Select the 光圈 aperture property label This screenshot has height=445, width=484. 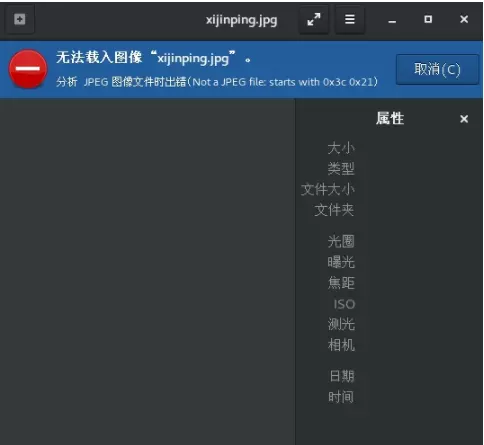tap(341, 241)
